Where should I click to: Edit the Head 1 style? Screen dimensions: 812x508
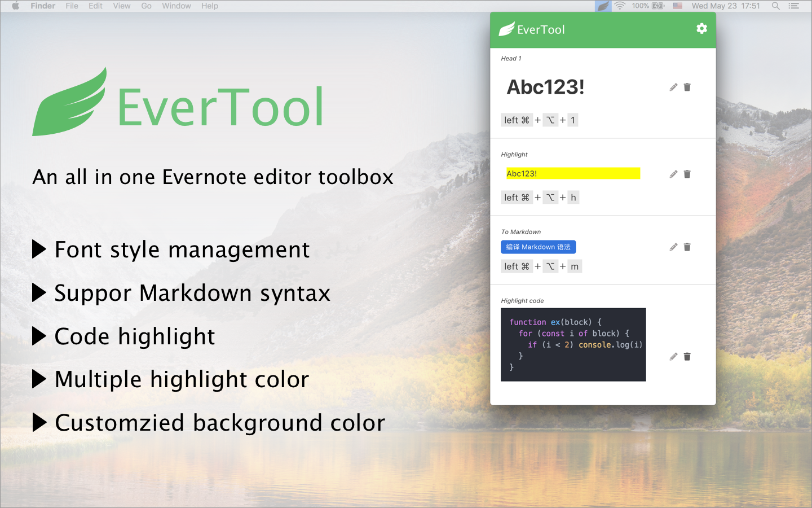pos(673,87)
